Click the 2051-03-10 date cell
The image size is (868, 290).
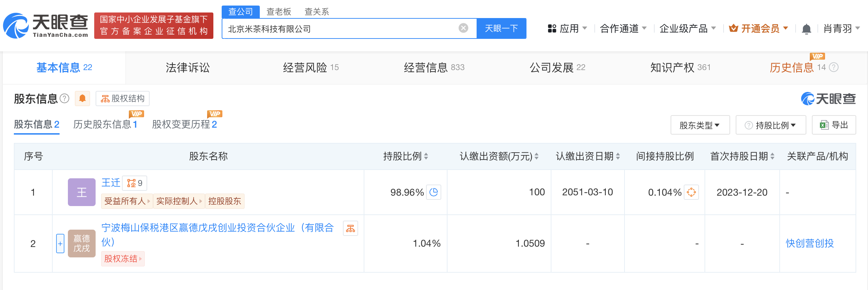click(587, 192)
